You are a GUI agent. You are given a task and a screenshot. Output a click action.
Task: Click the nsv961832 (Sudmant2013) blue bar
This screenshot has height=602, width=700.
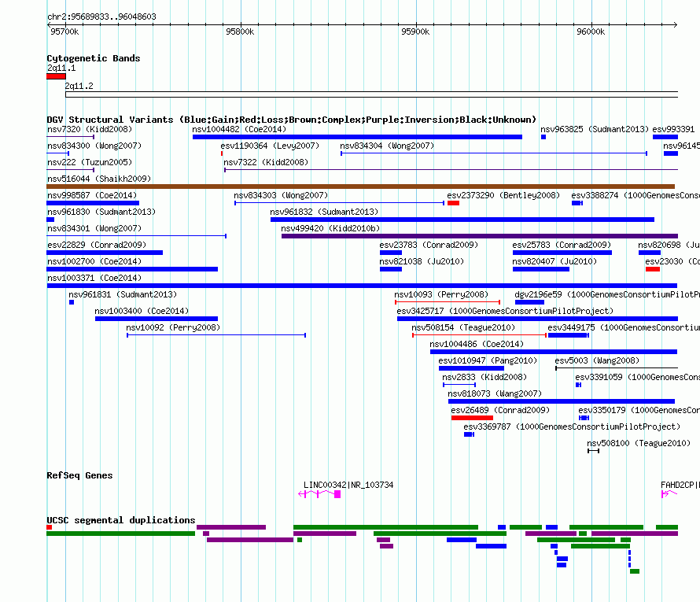462,220
